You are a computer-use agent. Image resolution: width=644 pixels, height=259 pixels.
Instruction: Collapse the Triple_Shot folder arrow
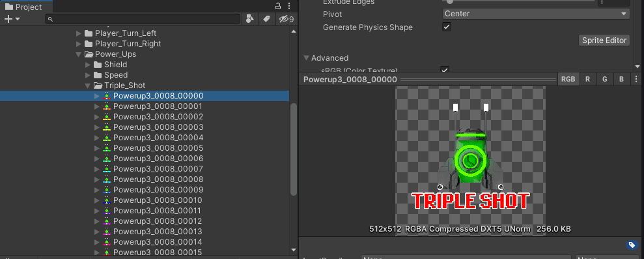[87, 85]
